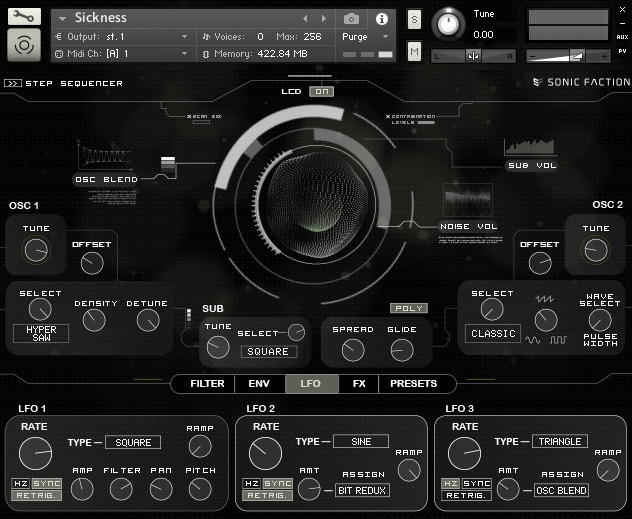632x519 pixels.
Task: Select the LFO tab
Action: click(312, 384)
